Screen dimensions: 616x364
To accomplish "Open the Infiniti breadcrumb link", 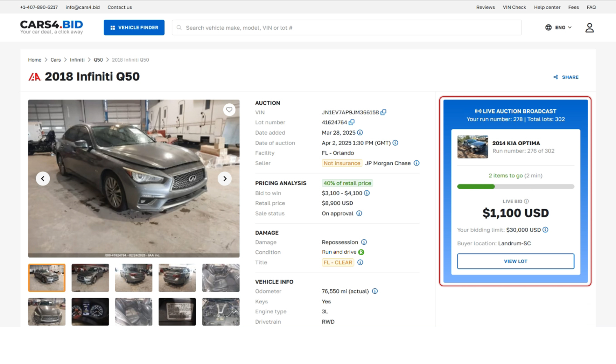I will (x=77, y=60).
